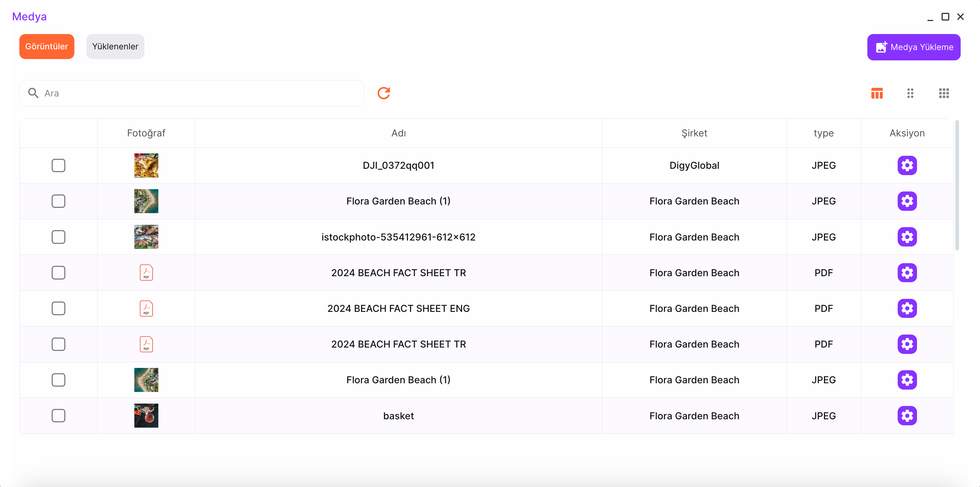980x487 pixels.
Task: Open settings gear for istockphoto-535412961-612x612 row
Action: [x=907, y=237]
